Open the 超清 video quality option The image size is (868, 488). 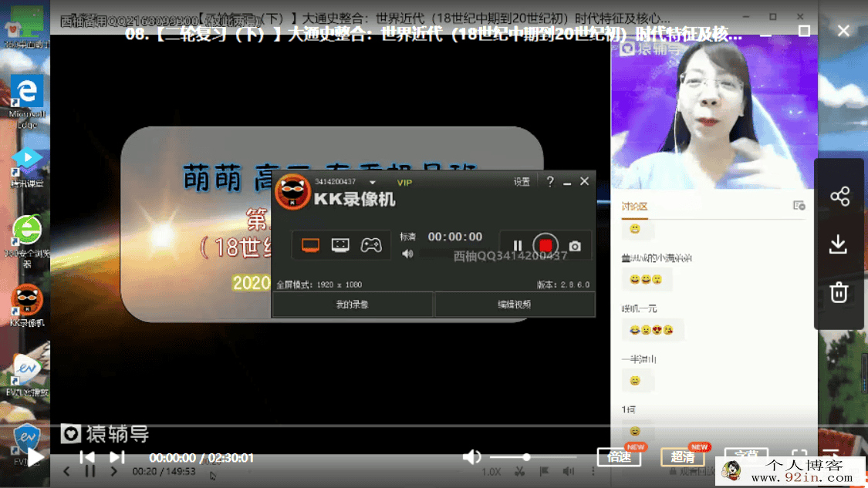tap(683, 457)
